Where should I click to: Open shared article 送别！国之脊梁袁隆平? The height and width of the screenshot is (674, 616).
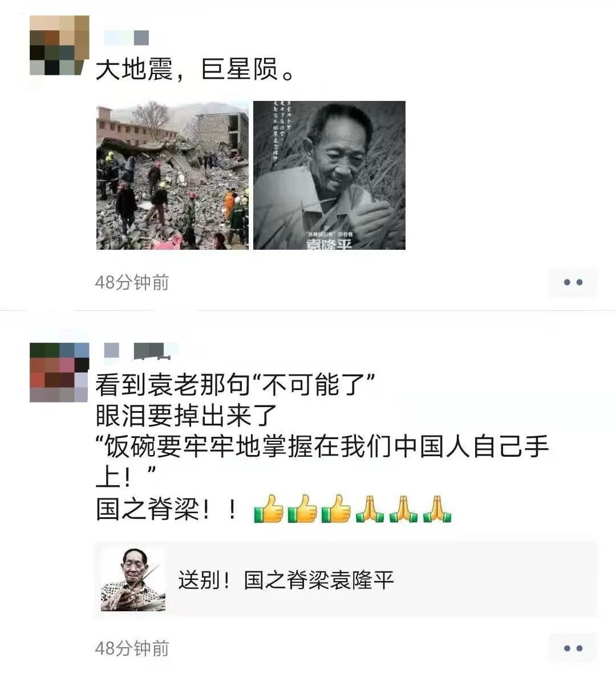tap(346, 579)
